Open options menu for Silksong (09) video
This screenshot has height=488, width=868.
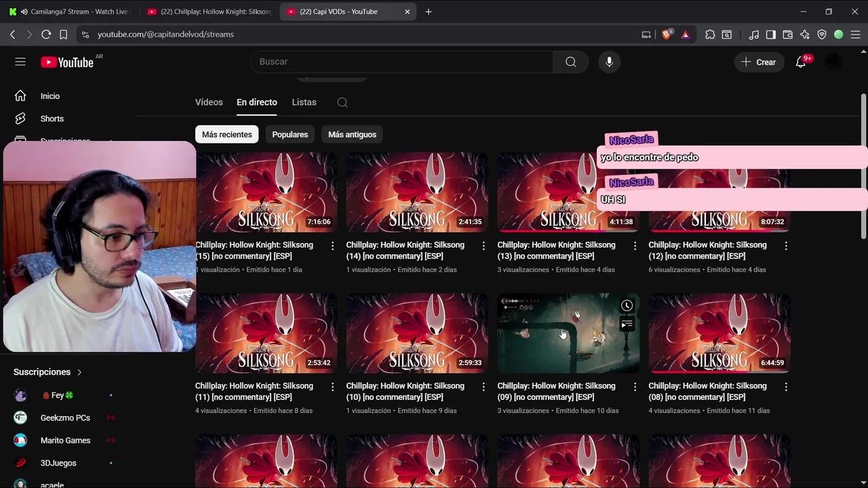[635, 386]
